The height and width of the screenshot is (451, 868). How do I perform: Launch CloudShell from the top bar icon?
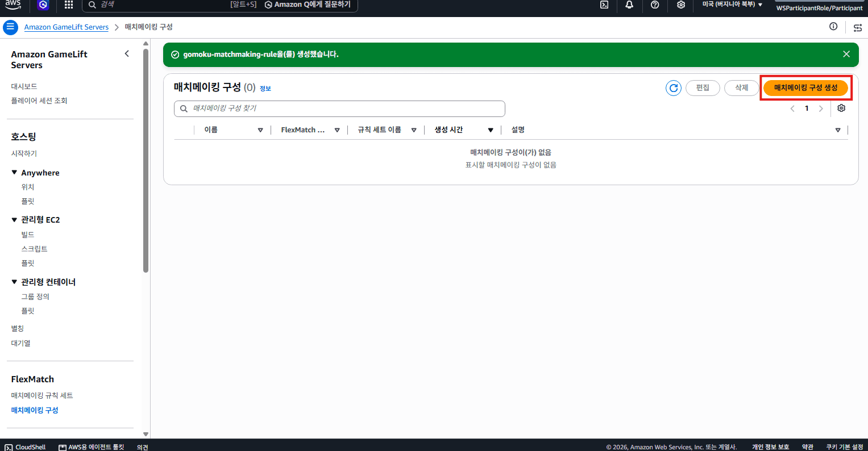[x=604, y=5]
